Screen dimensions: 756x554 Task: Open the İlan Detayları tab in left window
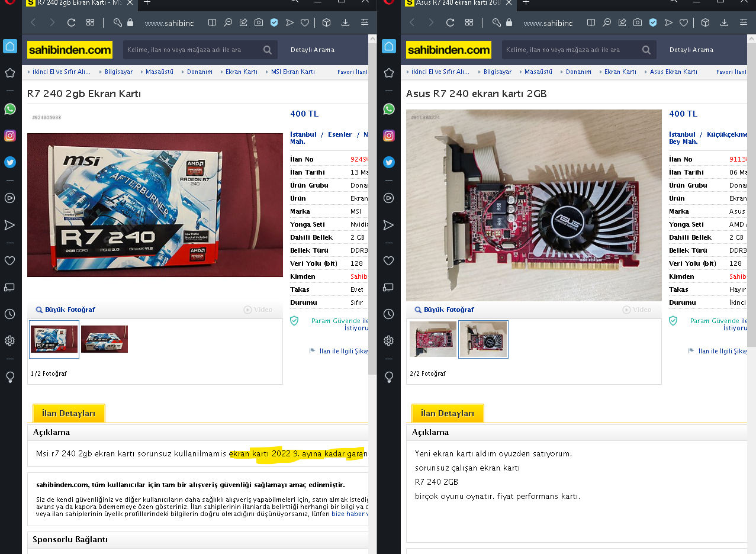click(69, 413)
